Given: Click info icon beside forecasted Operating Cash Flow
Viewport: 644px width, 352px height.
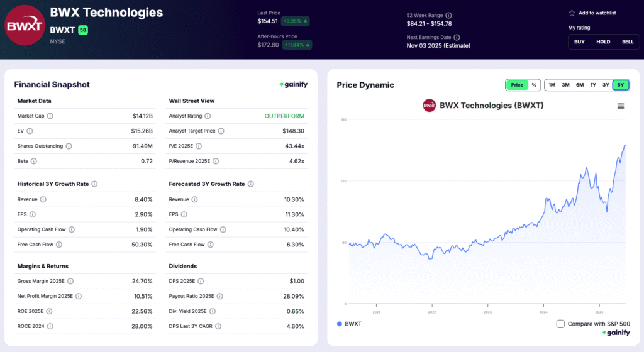Looking at the screenshot, I should pos(223,230).
